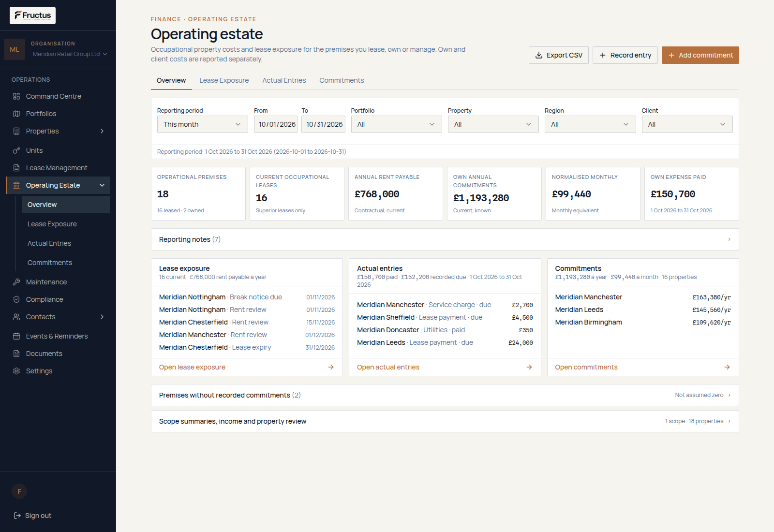Image resolution: width=774 pixels, height=532 pixels.
Task: Click the Documents file icon
Action: (x=16, y=354)
